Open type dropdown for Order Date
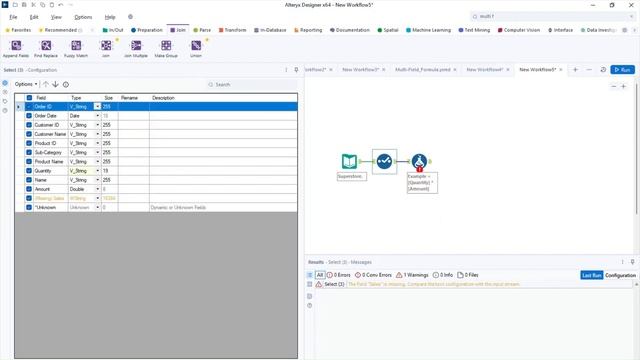The width and height of the screenshot is (640, 360). [98, 116]
